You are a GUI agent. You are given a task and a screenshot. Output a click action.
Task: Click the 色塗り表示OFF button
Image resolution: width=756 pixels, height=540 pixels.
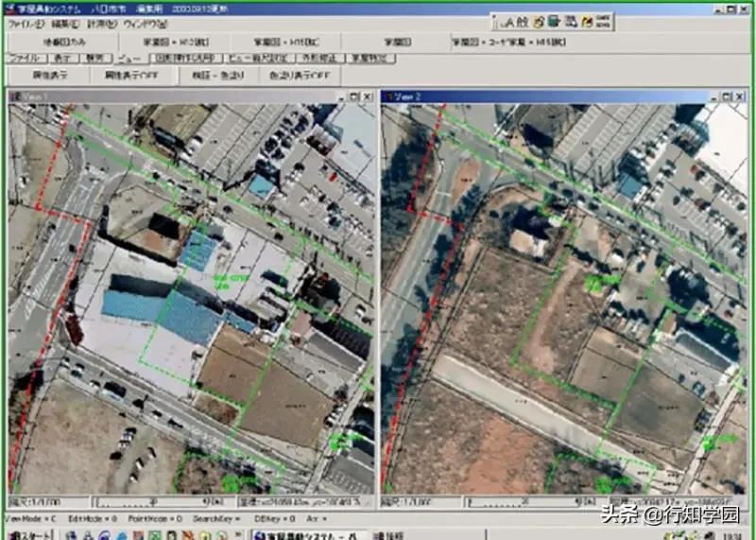300,76
